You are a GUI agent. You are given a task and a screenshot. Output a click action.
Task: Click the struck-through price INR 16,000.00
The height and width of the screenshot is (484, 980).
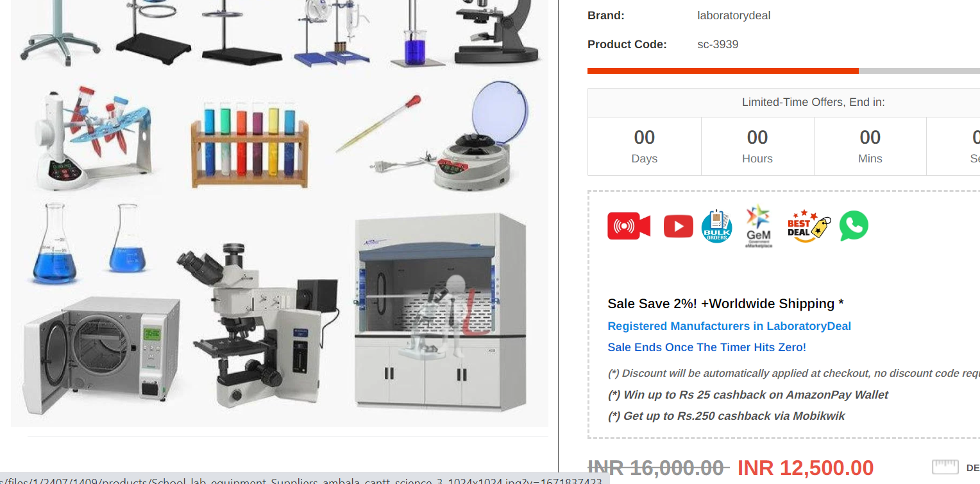pos(658,468)
